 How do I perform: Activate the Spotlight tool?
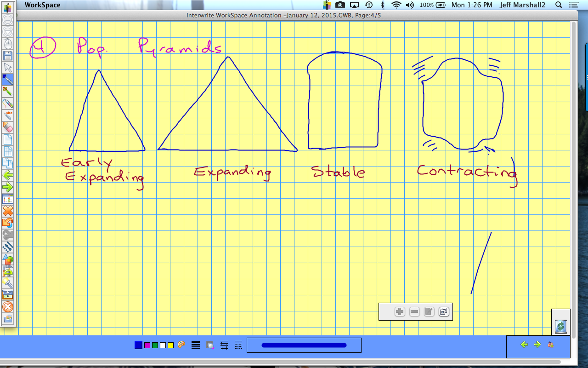[8, 283]
